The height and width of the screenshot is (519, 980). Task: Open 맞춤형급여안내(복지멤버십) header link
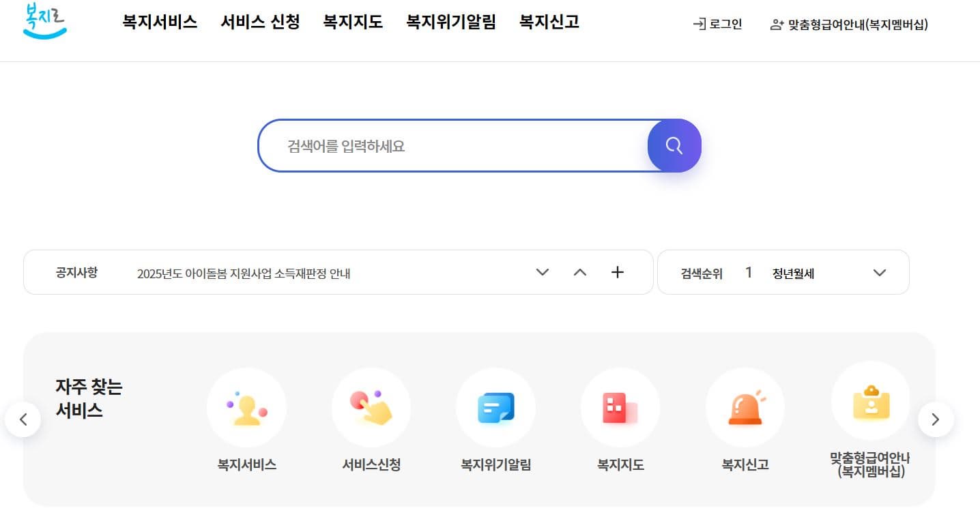coord(849,25)
